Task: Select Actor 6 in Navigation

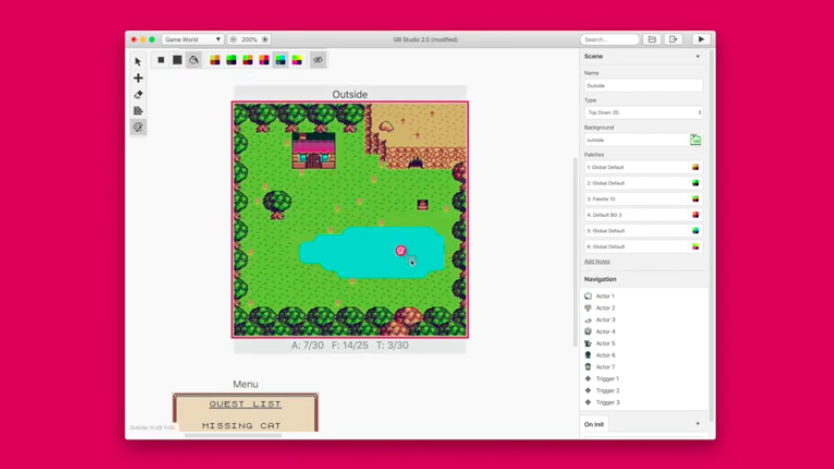Action: pos(644,355)
